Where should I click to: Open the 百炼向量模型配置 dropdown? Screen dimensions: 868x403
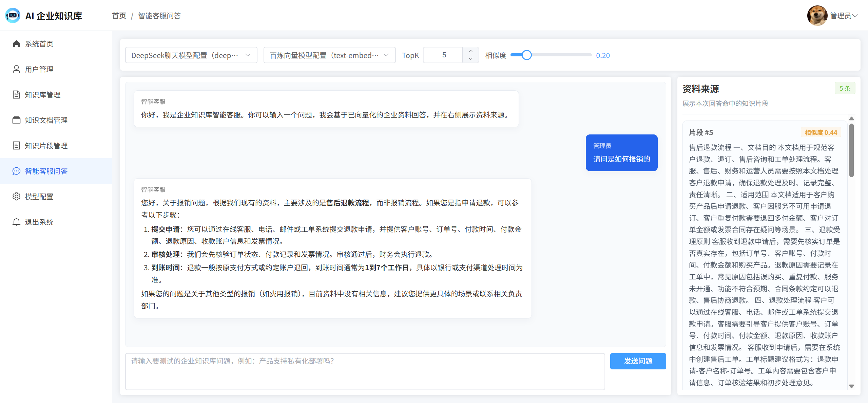pyautogui.click(x=329, y=55)
